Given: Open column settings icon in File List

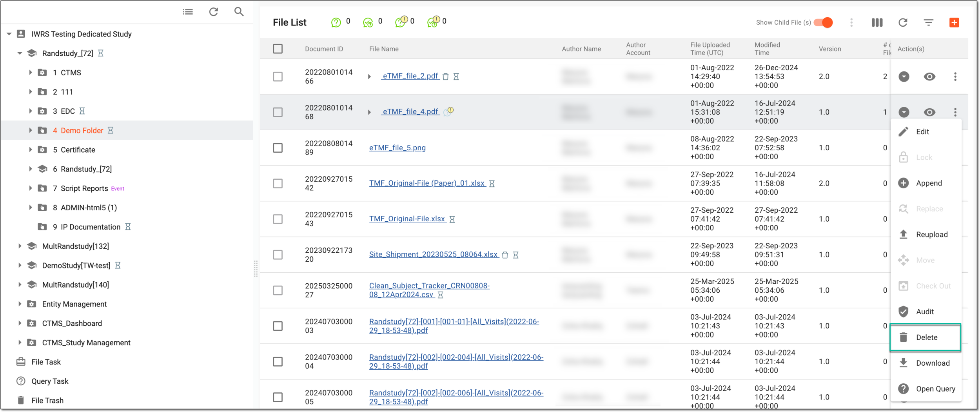Looking at the screenshot, I should pyautogui.click(x=877, y=22).
